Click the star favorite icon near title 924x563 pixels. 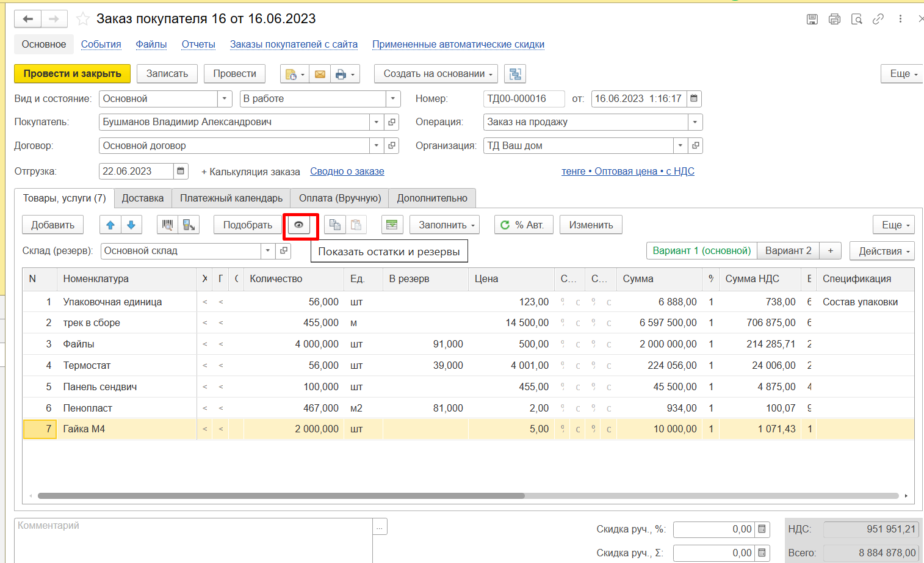coord(82,19)
